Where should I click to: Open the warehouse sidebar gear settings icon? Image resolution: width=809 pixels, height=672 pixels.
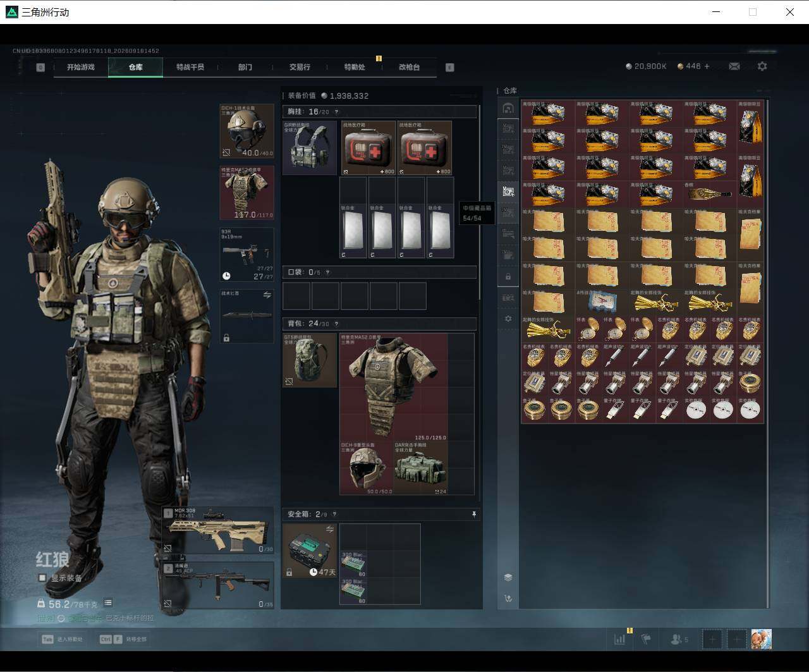tap(508, 319)
